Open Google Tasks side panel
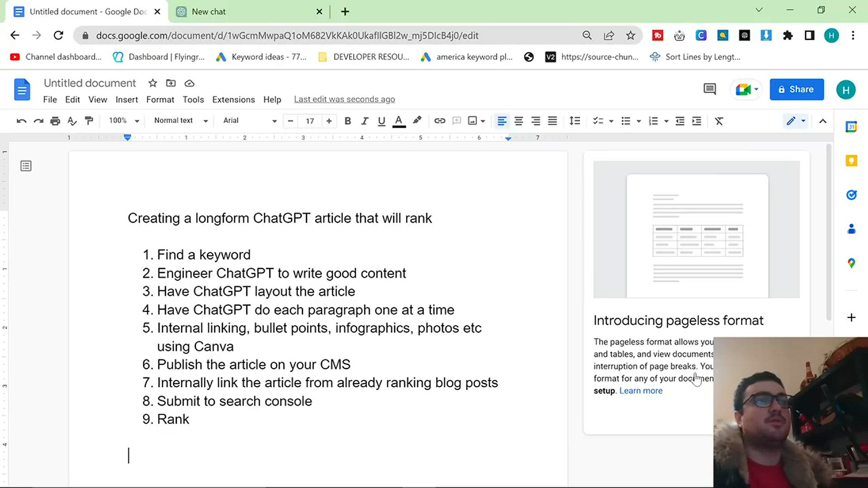 tap(851, 195)
